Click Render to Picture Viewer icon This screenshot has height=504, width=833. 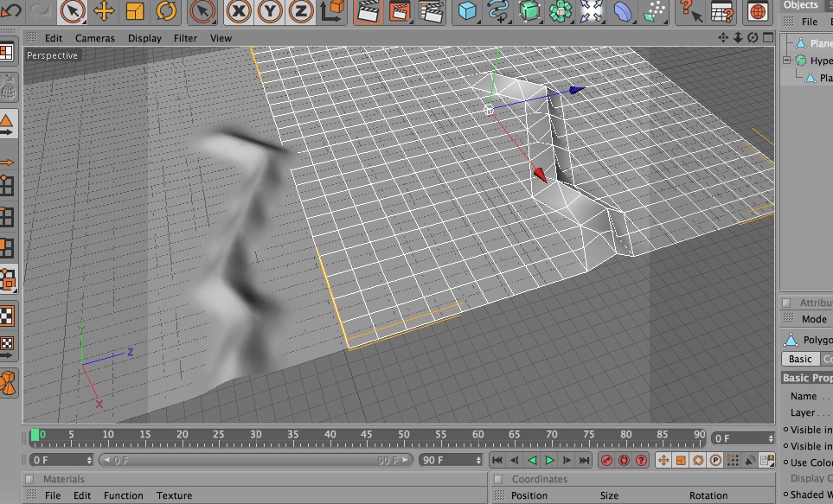pyautogui.click(x=400, y=11)
